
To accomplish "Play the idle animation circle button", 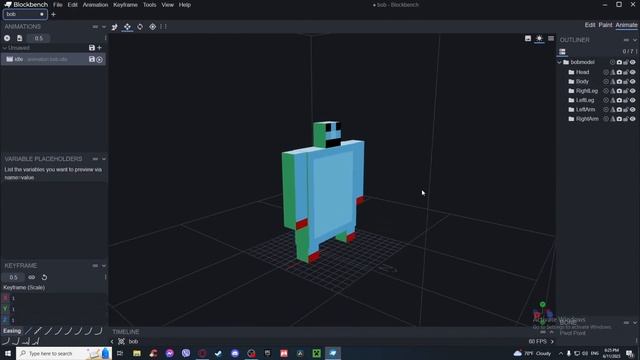I will tap(99, 60).
